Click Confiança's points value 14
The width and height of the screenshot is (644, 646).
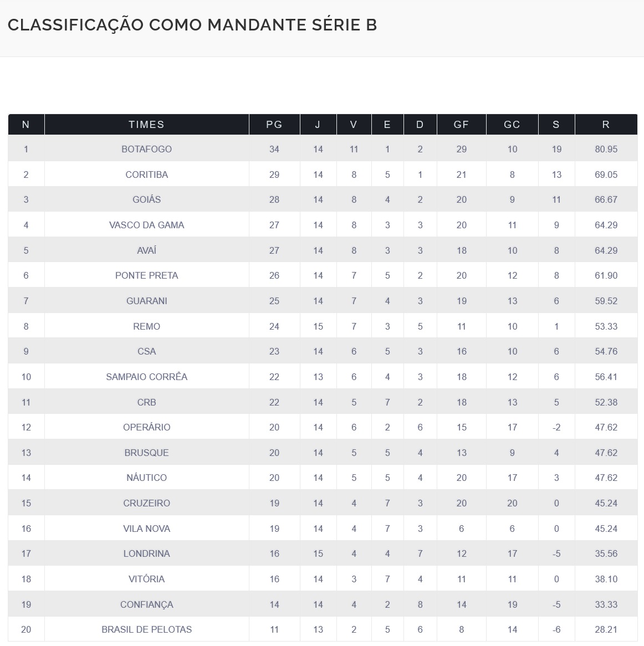(x=274, y=604)
